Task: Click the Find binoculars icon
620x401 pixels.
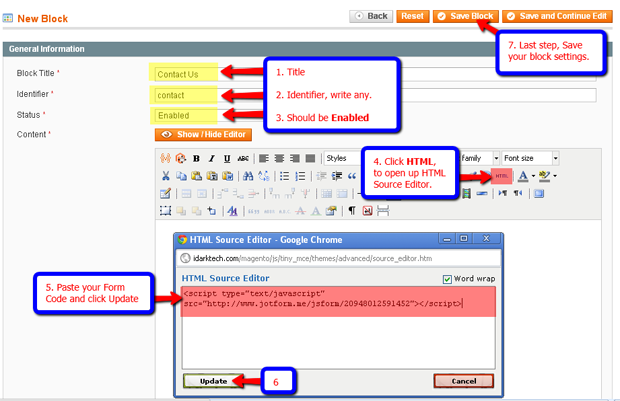Action: [247, 176]
